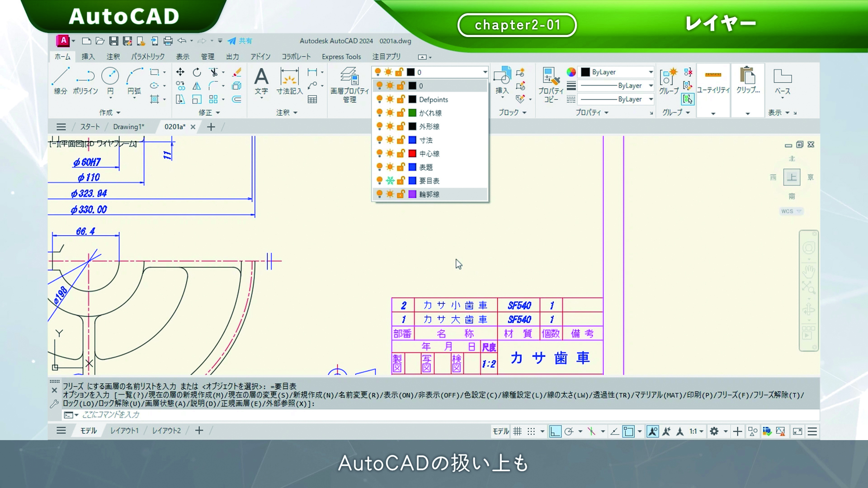
Task: Click the Plot printer icon
Action: (168, 41)
